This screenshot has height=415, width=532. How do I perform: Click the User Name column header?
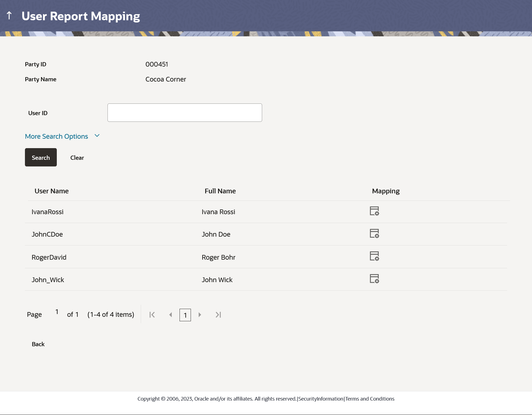point(52,191)
